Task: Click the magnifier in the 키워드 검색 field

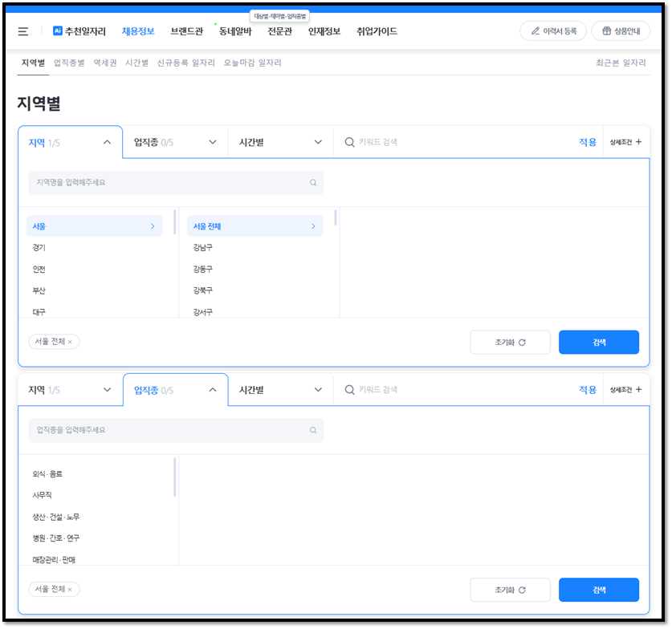Action: click(349, 142)
